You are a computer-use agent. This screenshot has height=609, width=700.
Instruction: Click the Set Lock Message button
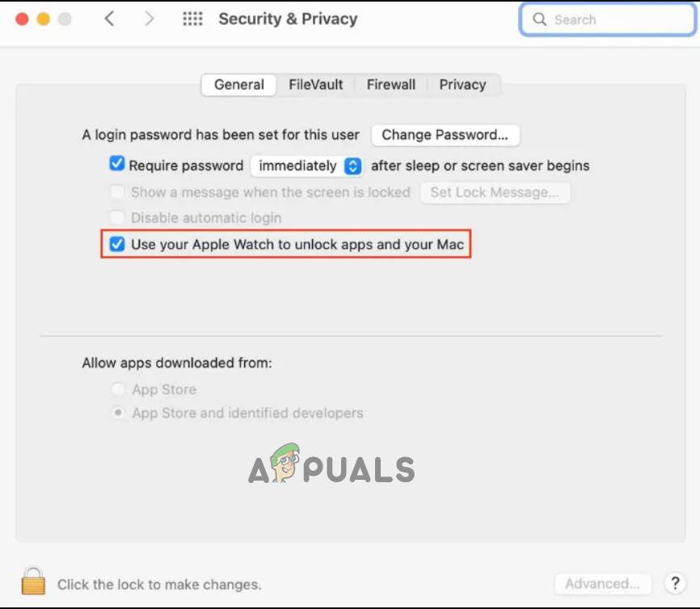(495, 192)
